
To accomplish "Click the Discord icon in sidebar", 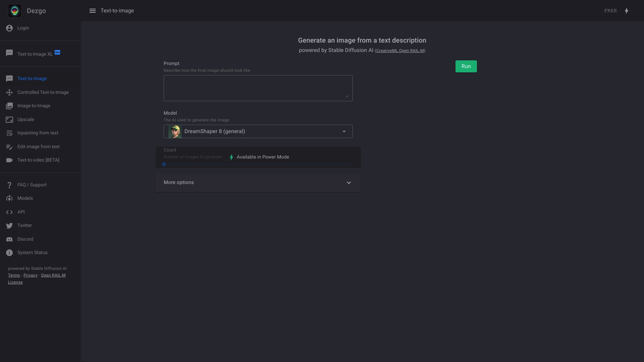I will tap(9, 239).
